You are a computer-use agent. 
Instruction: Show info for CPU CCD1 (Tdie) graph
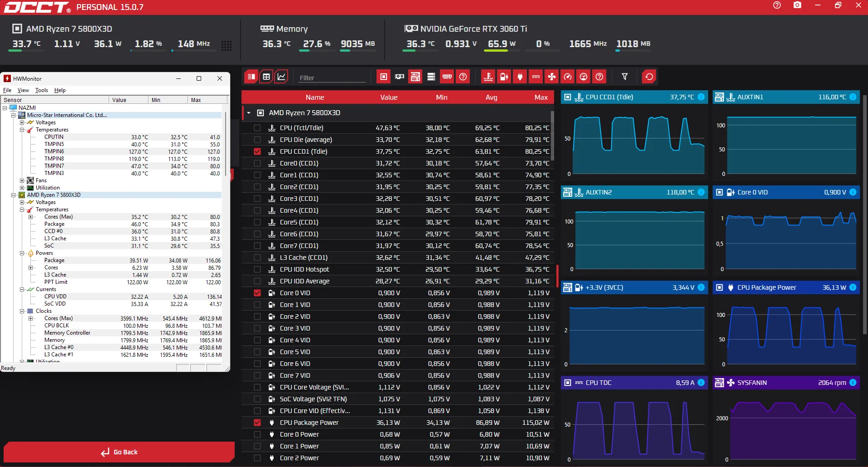701,97
